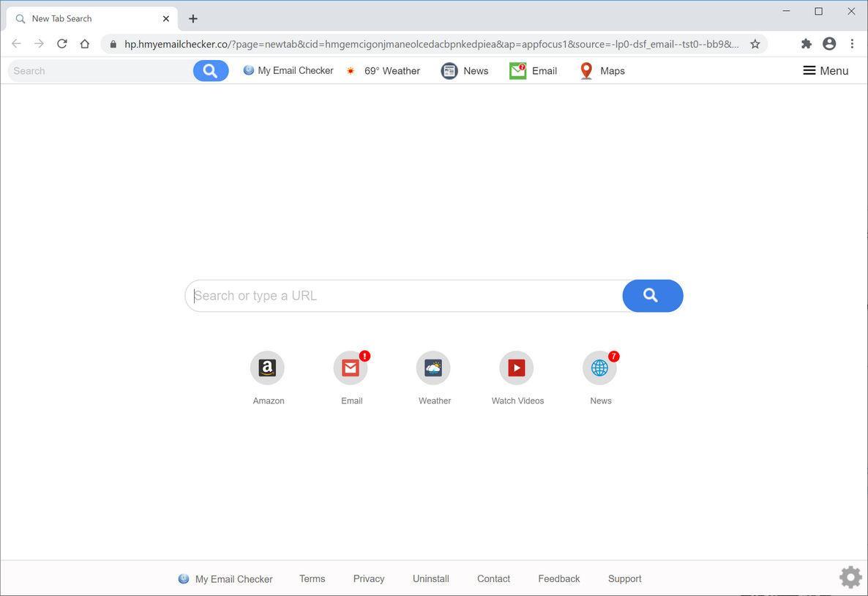Open the toolbar Email link

click(533, 71)
